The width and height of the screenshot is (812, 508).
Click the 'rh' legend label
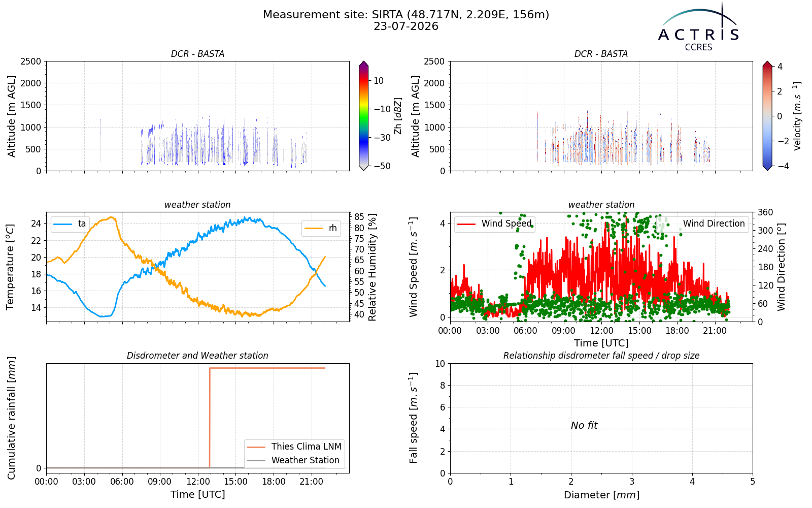pos(332,229)
